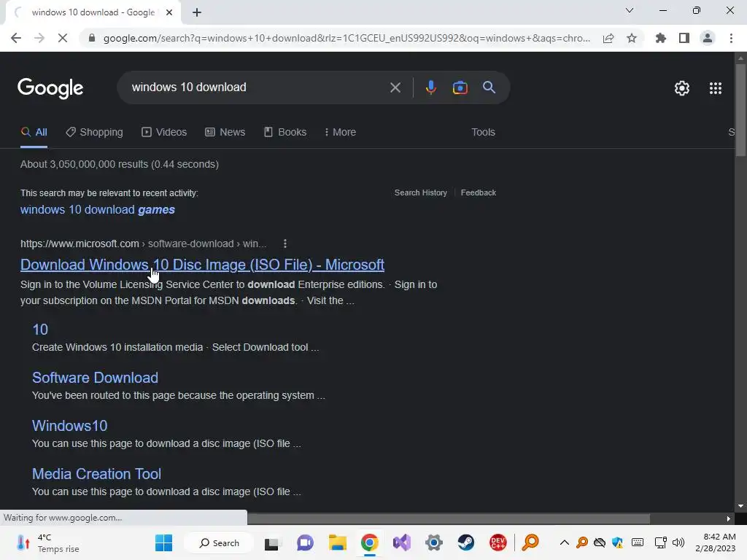This screenshot has width=747, height=560.
Task: Select the All results tab
Action: [34, 133]
